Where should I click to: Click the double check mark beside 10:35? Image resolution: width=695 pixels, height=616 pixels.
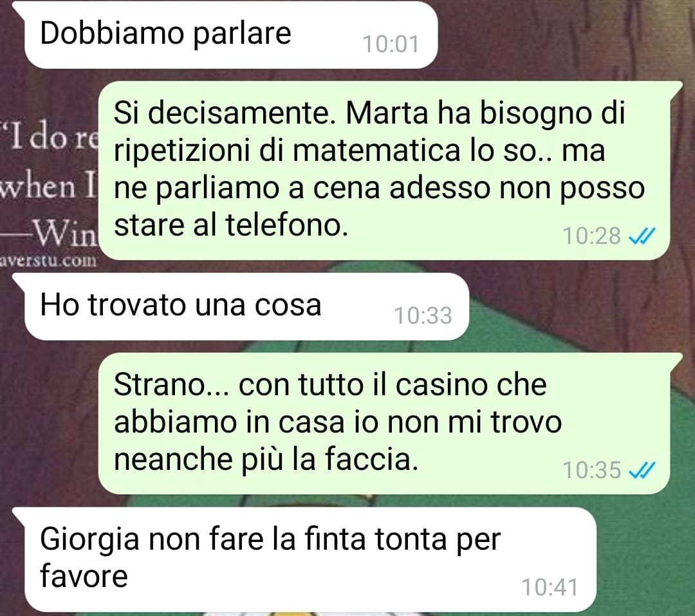click(642, 470)
